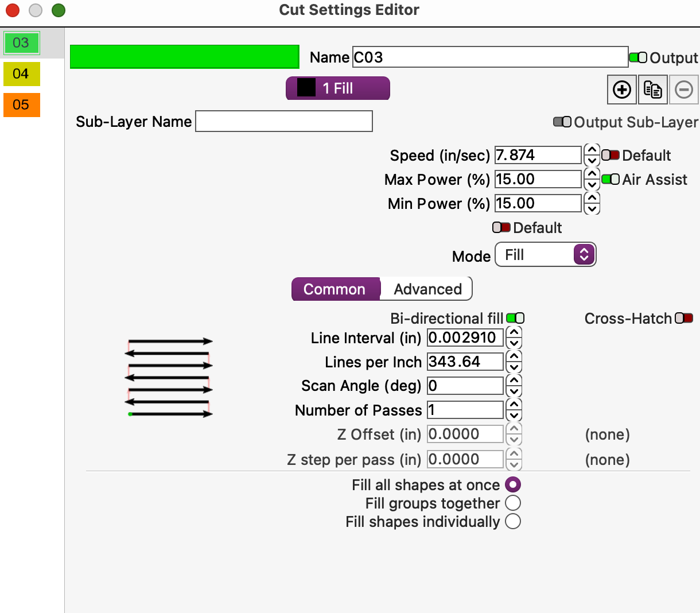Select layer 03 in the layer list
This screenshot has width=700, height=613.
[21, 42]
